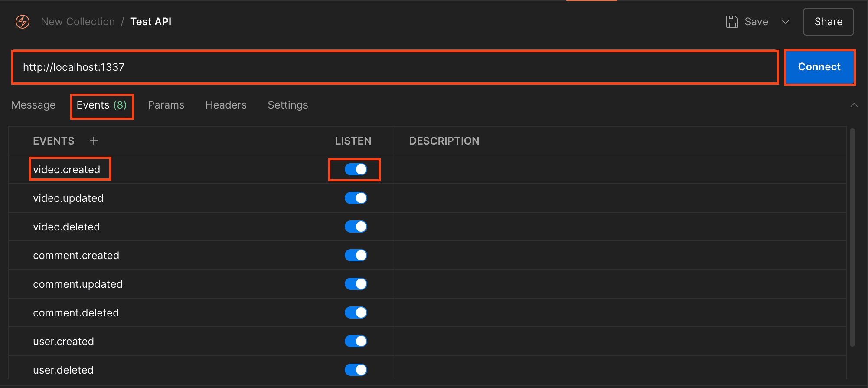Toggle the video.deleted listen switch

coord(356,227)
